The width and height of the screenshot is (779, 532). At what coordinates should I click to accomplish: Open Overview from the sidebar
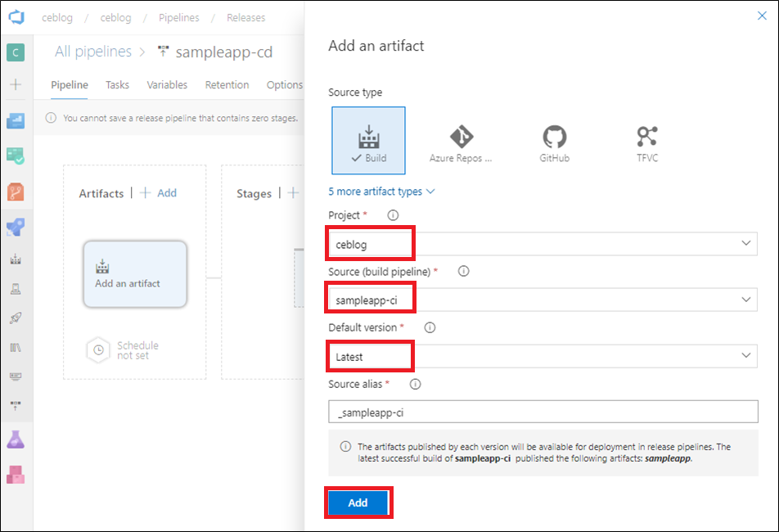click(16, 120)
